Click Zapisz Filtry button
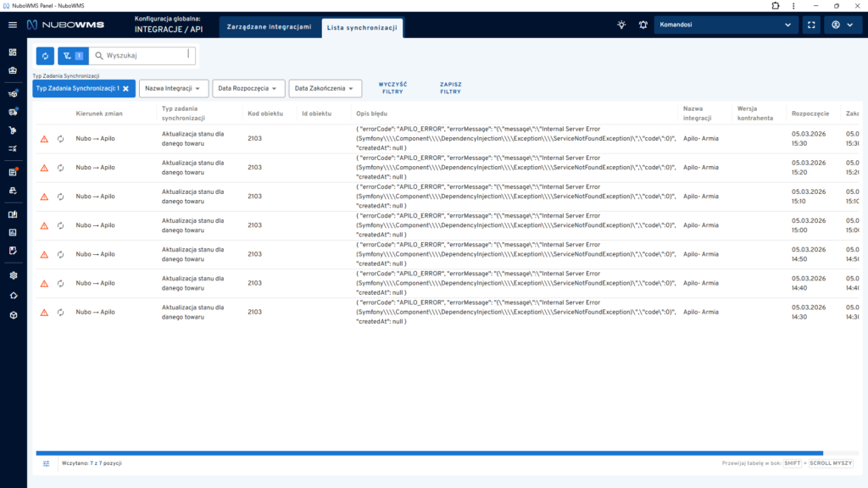This screenshot has width=868, height=488. [x=450, y=88]
